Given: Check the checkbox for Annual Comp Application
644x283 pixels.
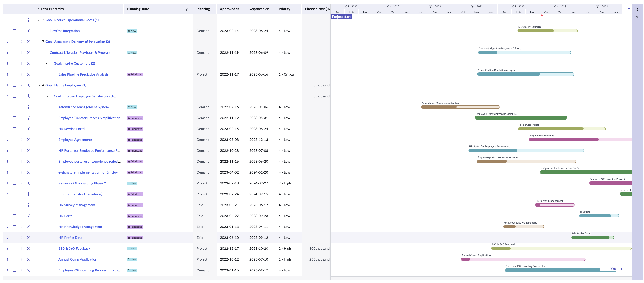Looking at the screenshot, I should click(x=15, y=259).
